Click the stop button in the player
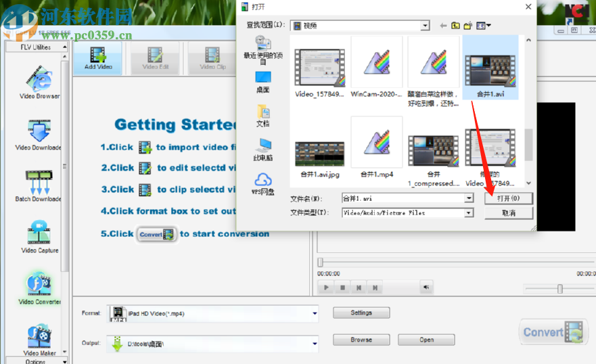The image size is (596, 364). click(x=342, y=288)
